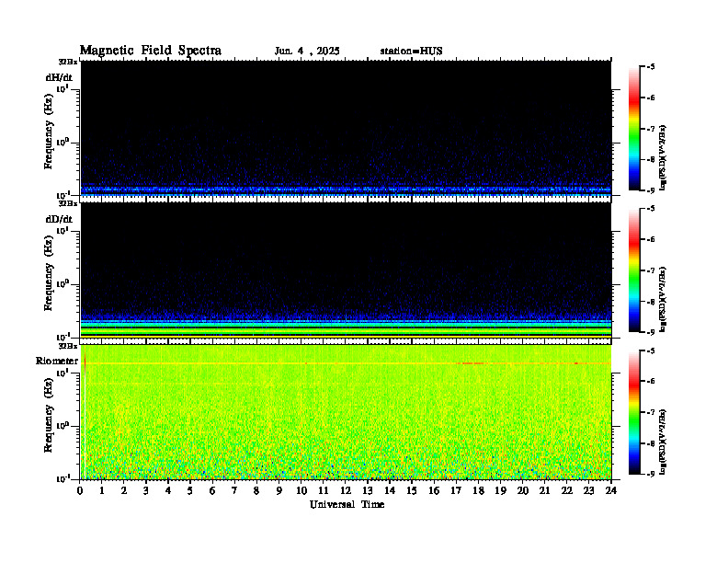Click hour tick label "23" on the time axis

pos(588,490)
